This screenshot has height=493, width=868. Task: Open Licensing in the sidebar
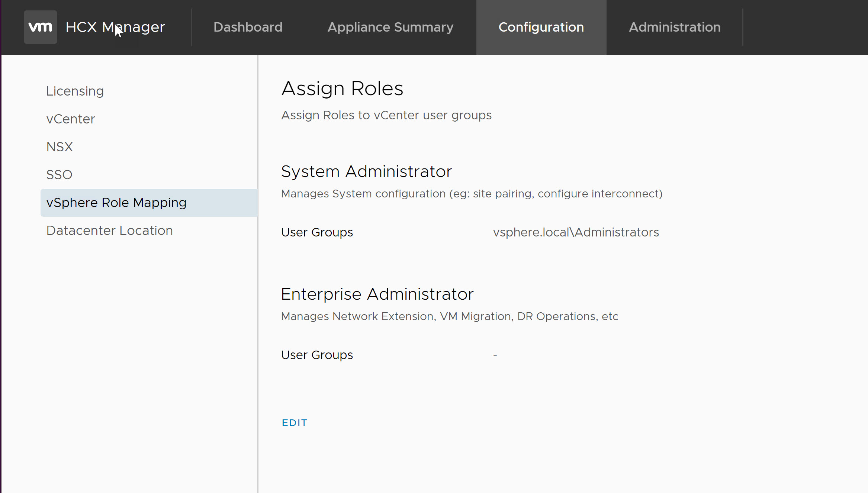click(75, 91)
